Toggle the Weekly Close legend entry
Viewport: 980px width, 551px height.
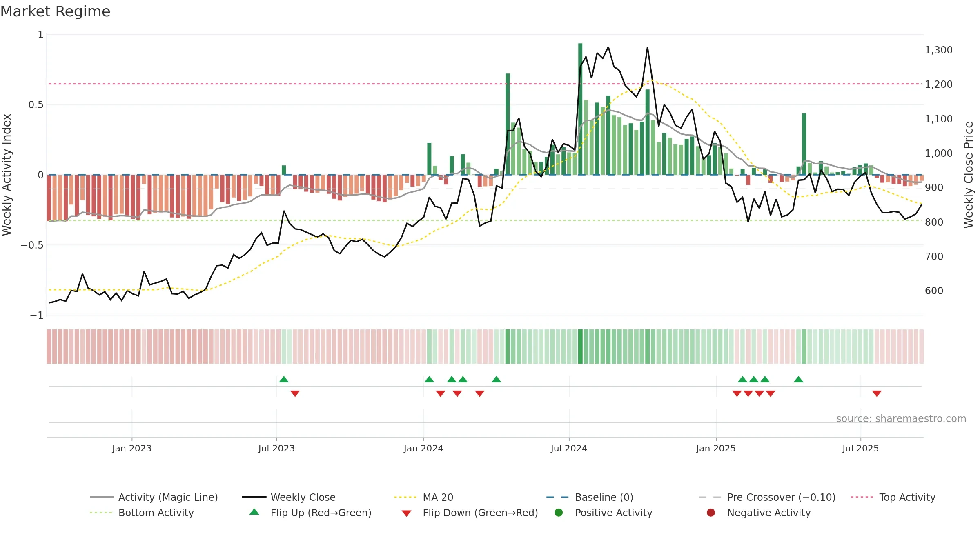[x=289, y=497]
